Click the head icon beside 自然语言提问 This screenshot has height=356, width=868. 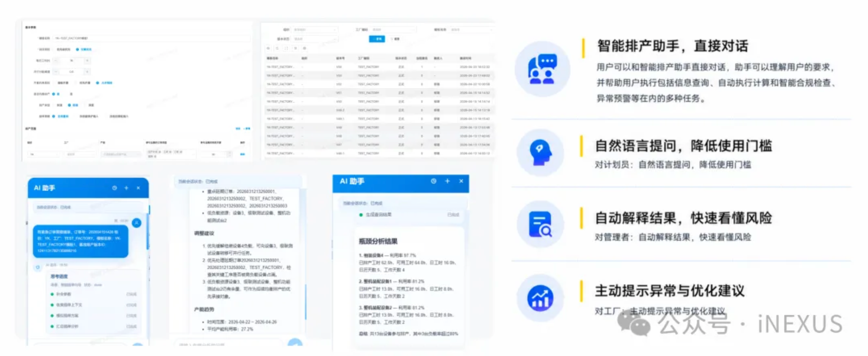(541, 152)
